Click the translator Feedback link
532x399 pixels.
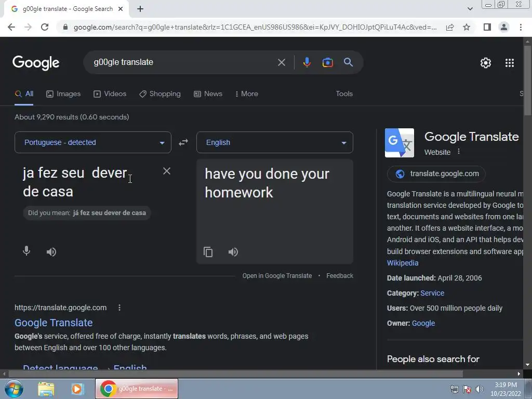tap(340, 276)
